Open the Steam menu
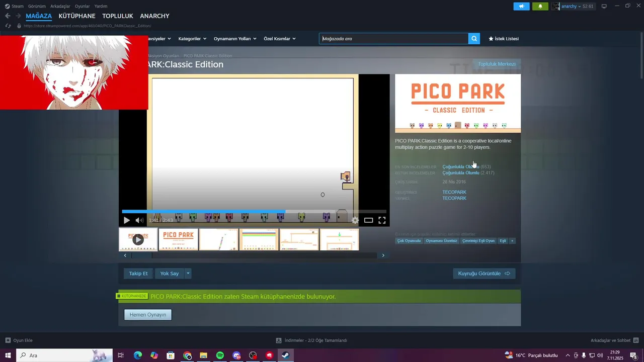The image size is (644, 362). click(14, 7)
